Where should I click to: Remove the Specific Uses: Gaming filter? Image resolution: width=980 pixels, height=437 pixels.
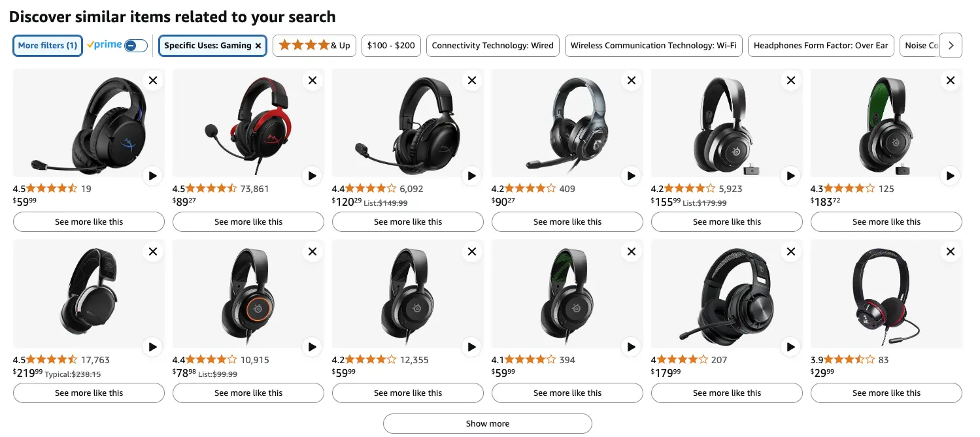point(258,46)
